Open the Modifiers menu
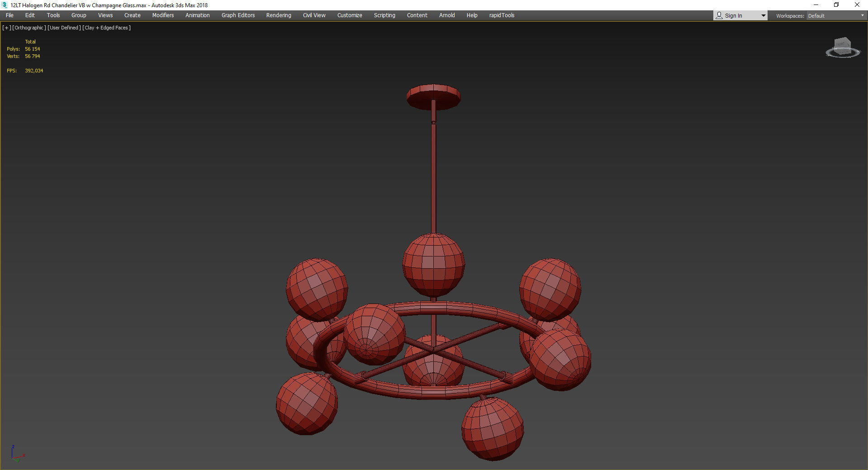The width and height of the screenshot is (868, 470). click(163, 15)
